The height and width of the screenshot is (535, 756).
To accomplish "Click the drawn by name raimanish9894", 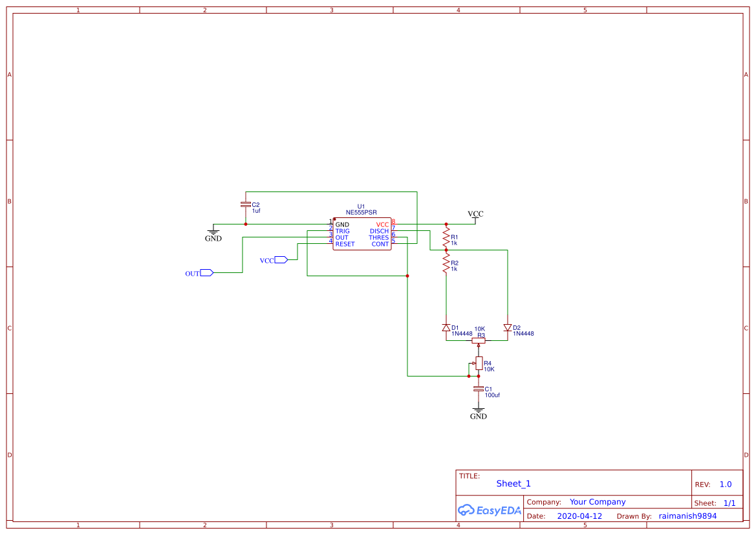I will pyautogui.click(x=687, y=516).
